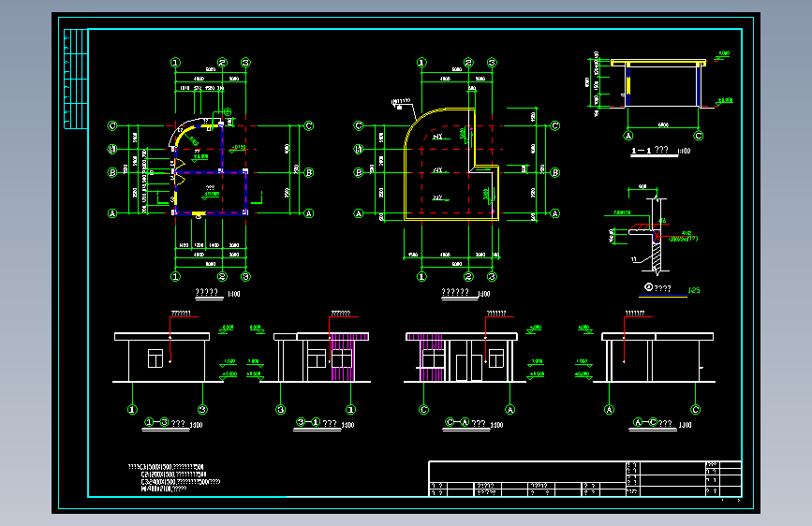
Task: Click top axis bubble 2 of the floor plan
Action: click(x=222, y=63)
